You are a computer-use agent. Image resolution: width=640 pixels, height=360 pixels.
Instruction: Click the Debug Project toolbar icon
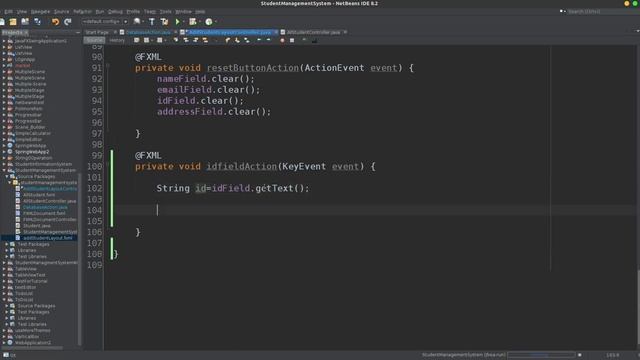[x=193, y=22]
